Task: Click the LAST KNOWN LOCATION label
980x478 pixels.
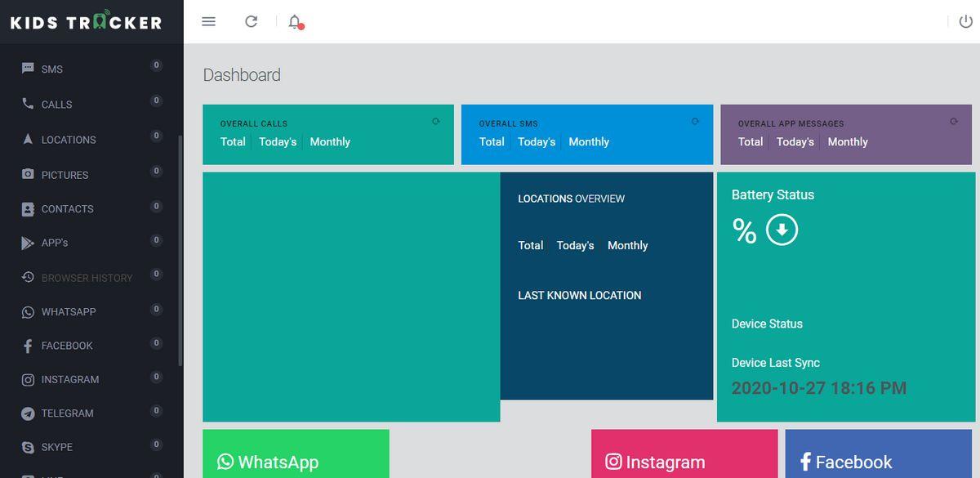Action: click(580, 295)
